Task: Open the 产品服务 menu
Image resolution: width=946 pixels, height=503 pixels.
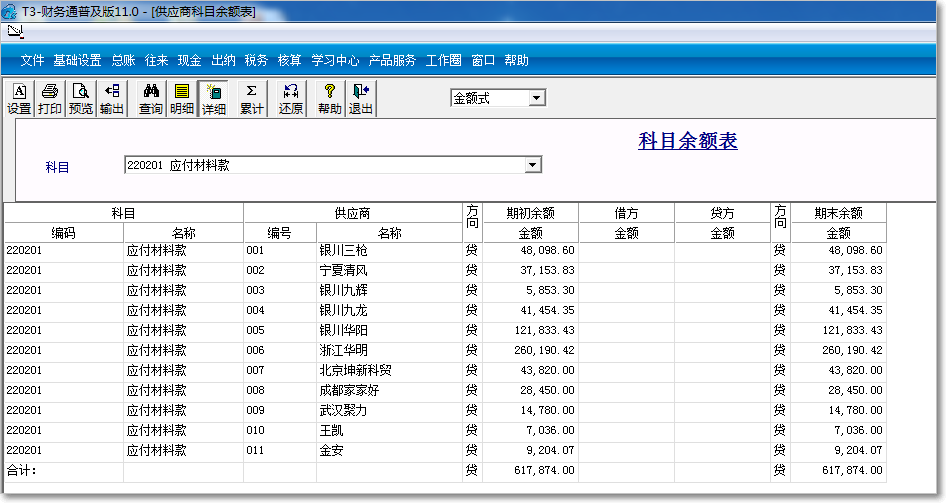Action: 392,60
